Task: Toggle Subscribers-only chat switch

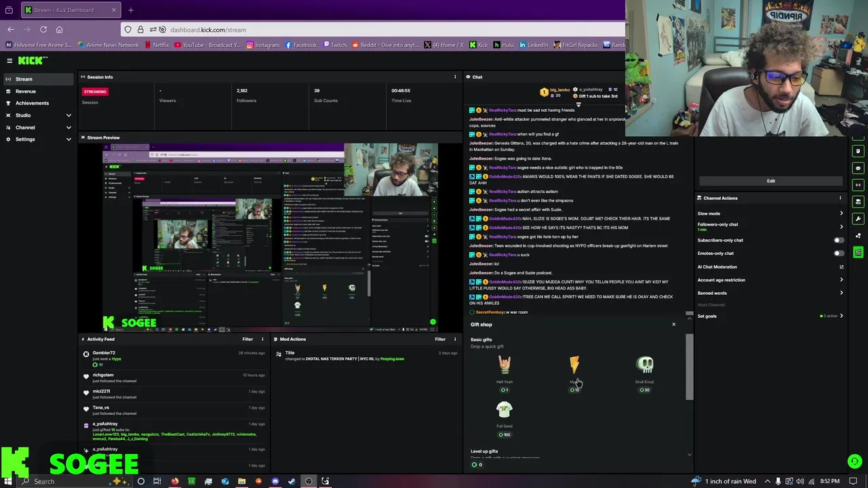Action: click(840, 240)
